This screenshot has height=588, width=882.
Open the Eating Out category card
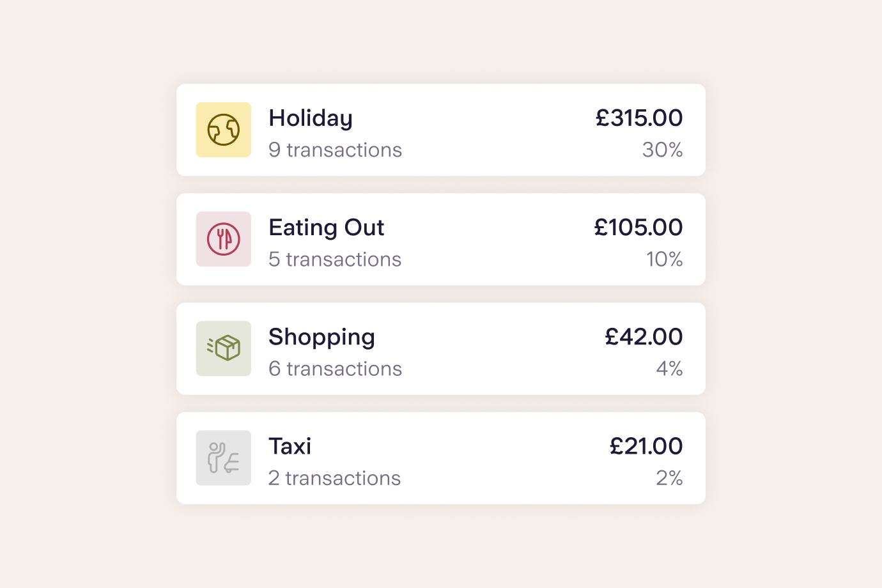441,239
